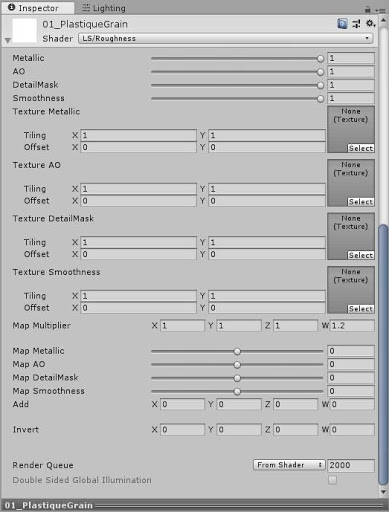
Task: Open the Inspector panel options menu
Action: (x=380, y=10)
